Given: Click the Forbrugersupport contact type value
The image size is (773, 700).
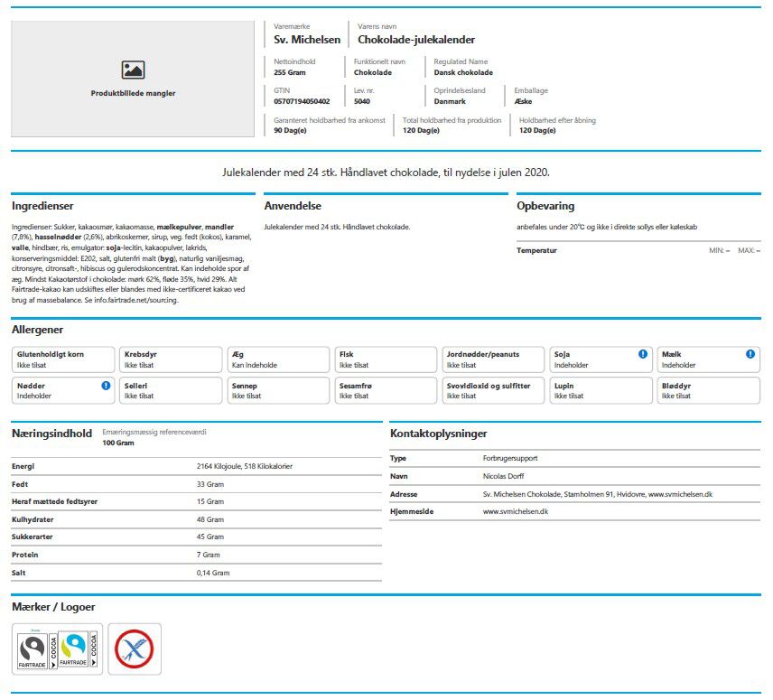Looking at the screenshot, I should coord(510,459).
